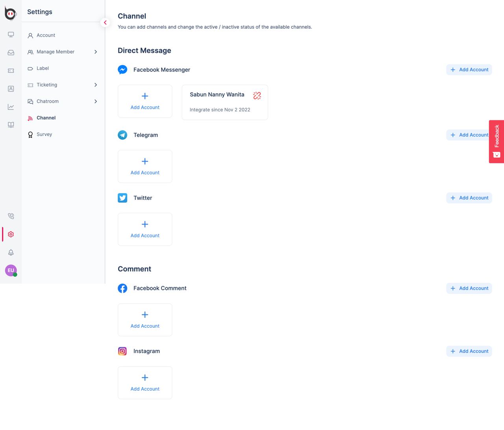Select Label in settings menu
Image resolution: width=504 pixels, height=430 pixels.
click(x=43, y=68)
